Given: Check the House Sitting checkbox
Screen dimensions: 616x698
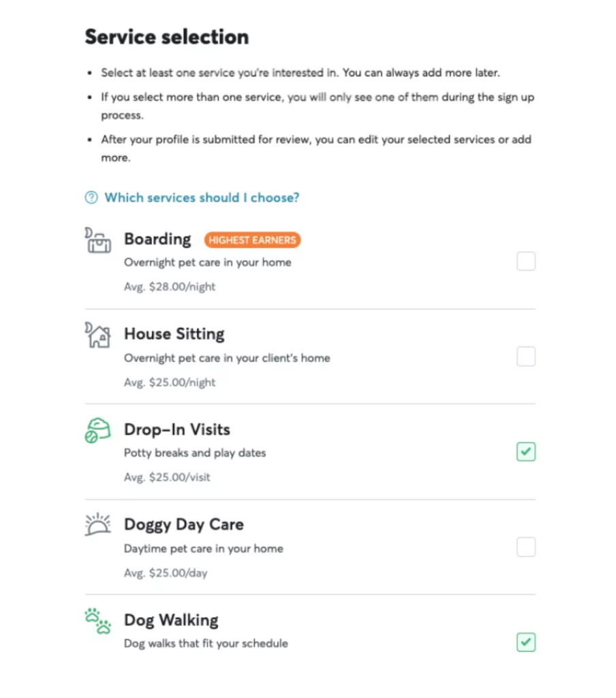Looking at the screenshot, I should 525,356.
